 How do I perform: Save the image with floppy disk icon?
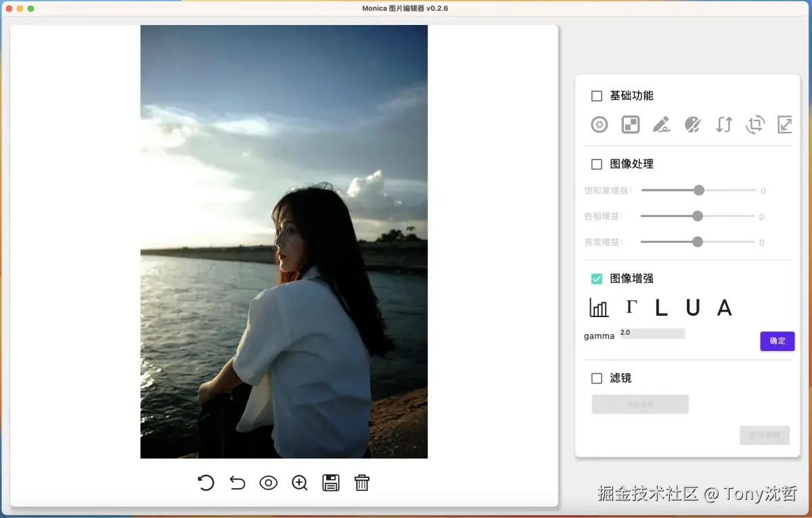[x=331, y=483]
